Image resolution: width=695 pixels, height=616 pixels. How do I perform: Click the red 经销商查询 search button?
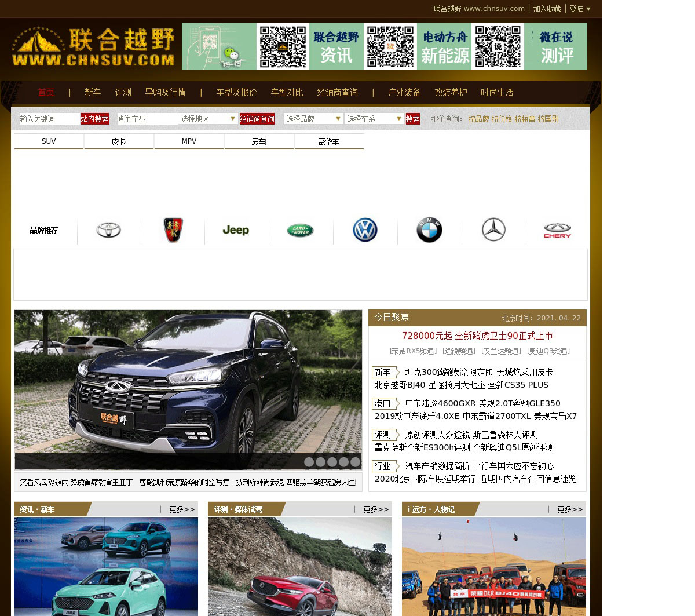[x=257, y=119]
